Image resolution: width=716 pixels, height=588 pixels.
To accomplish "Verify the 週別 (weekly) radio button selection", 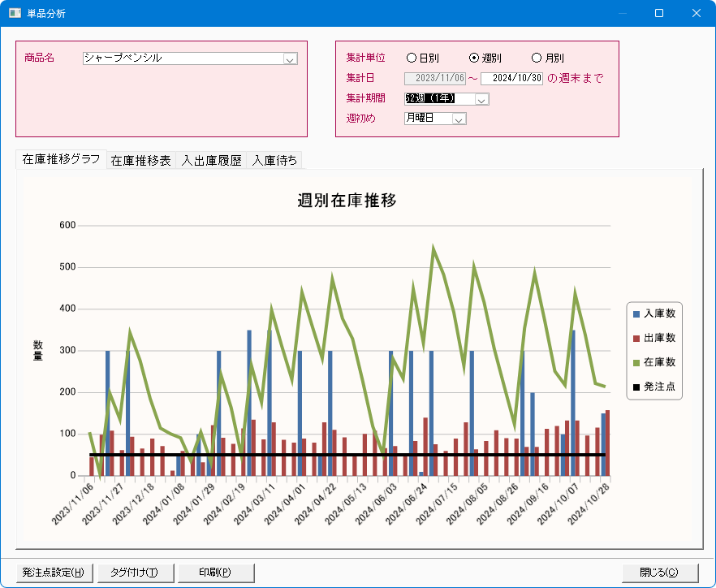I will click(x=473, y=58).
